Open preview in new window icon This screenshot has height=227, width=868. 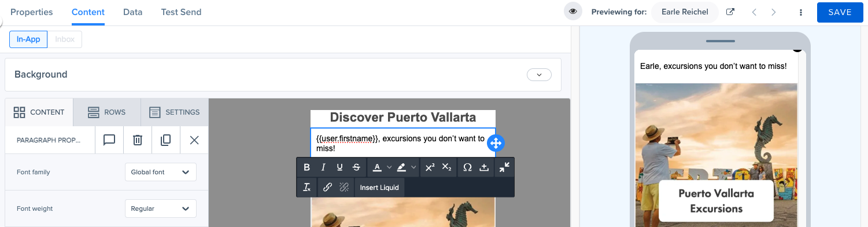[730, 12]
